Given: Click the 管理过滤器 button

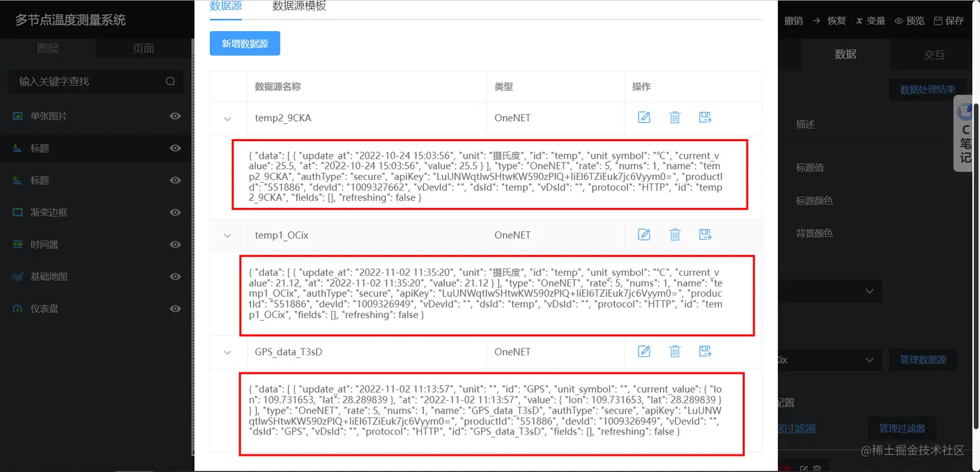Looking at the screenshot, I should (902, 428).
